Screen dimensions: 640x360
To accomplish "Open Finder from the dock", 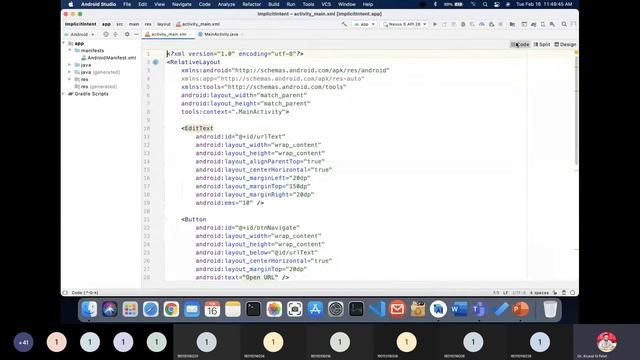I will 89,309.
